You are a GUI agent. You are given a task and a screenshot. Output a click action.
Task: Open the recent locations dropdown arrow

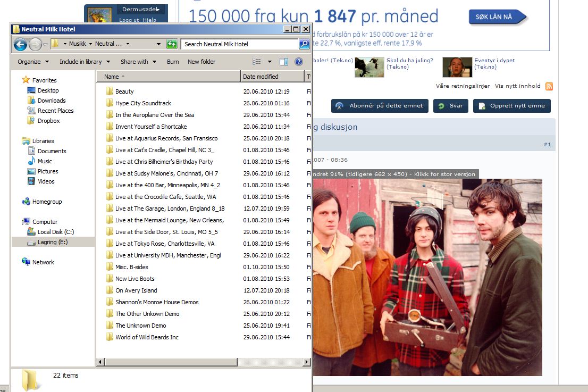pos(45,45)
